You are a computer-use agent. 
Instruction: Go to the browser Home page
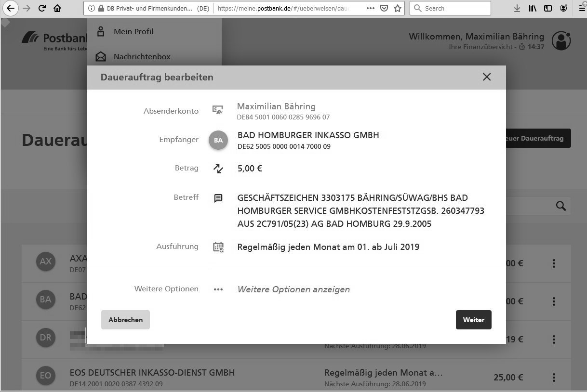(57, 8)
